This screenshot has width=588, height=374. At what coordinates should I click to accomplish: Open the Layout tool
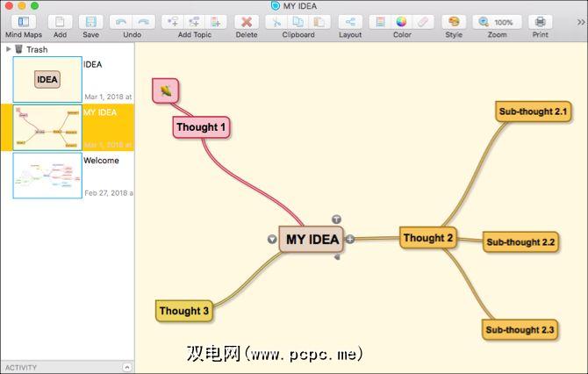coord(350,22)
